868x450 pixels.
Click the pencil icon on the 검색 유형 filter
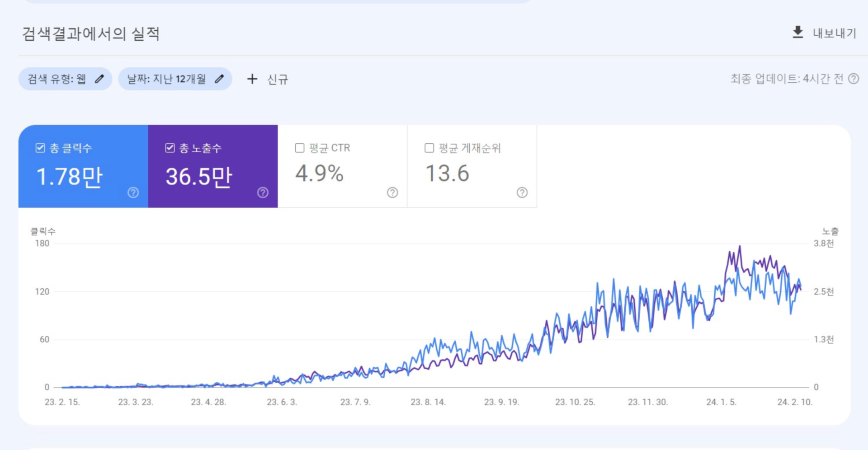pyautogui.click(x=99, y=79)
